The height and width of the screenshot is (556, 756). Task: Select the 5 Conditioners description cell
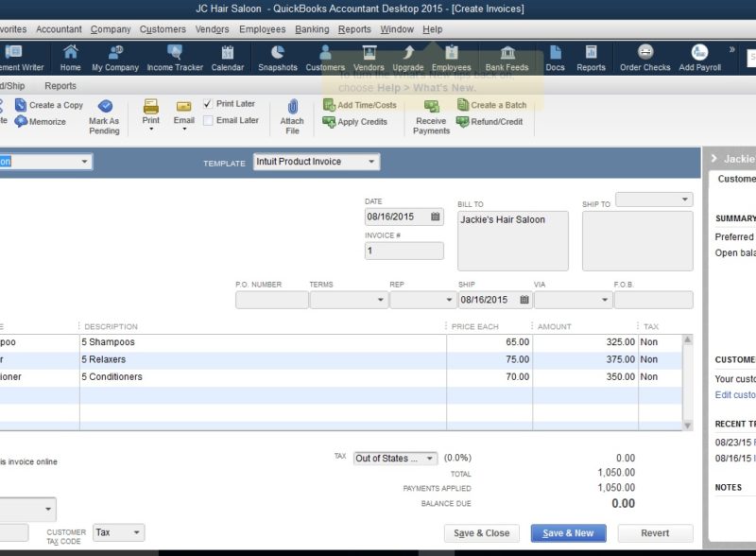(263, 377)
